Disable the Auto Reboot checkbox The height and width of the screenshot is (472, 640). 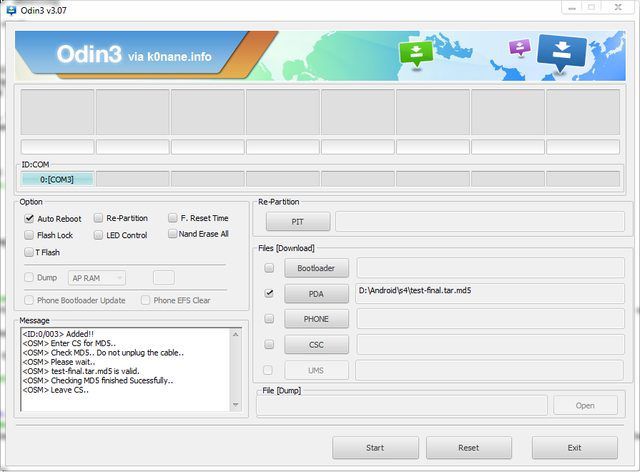tap(28, 218)
